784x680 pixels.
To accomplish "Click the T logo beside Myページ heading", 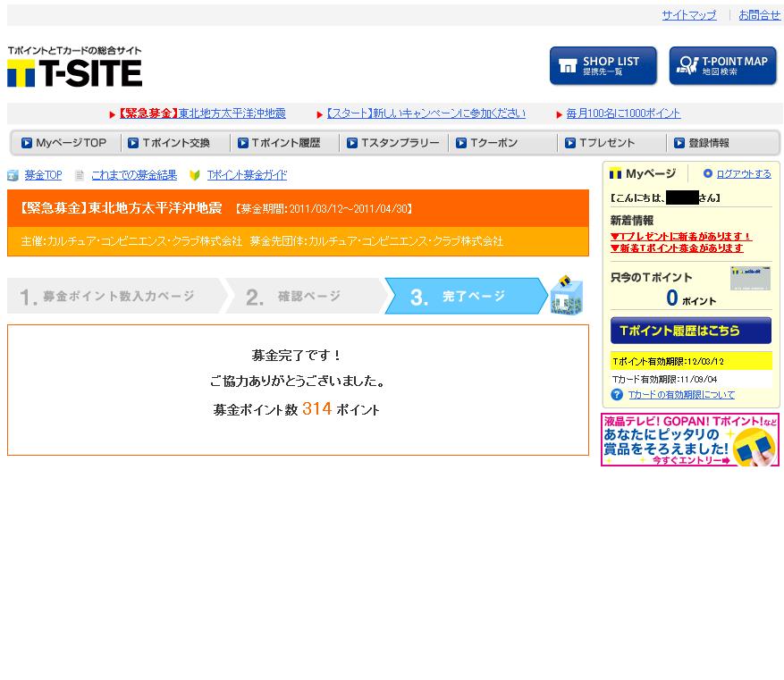I will click(616, 174).
